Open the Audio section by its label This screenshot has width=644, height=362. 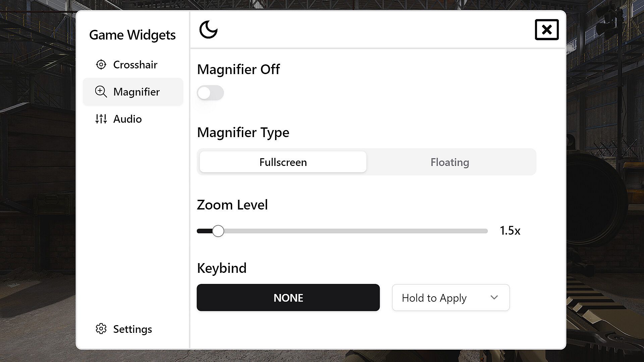(x=127, y=119)
